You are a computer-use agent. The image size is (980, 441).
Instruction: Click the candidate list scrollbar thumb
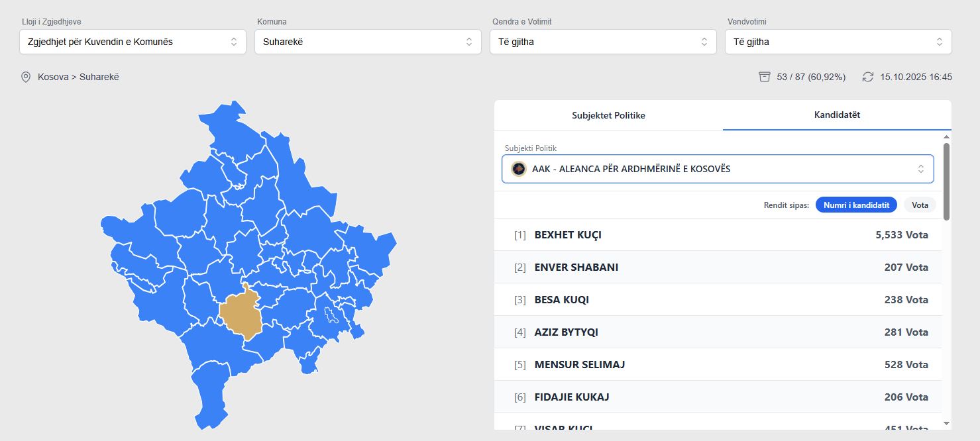tap(946, 181)
